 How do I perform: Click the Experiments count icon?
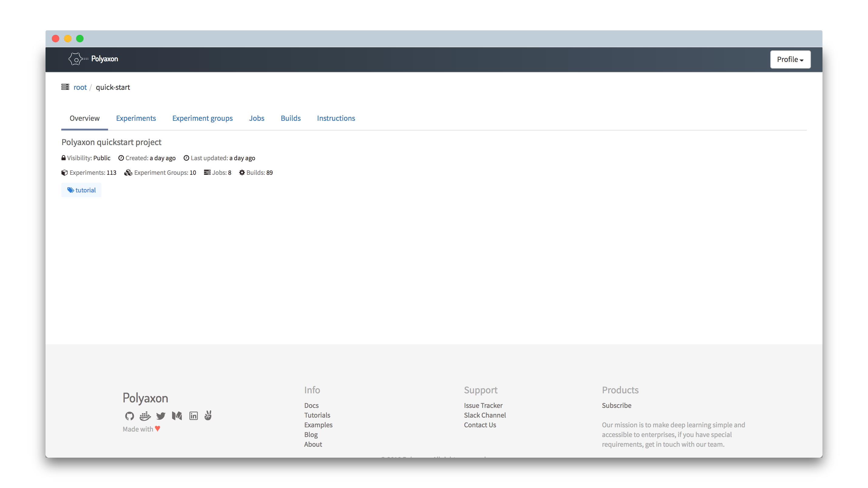pyautogui.click(x=64, y=172)
